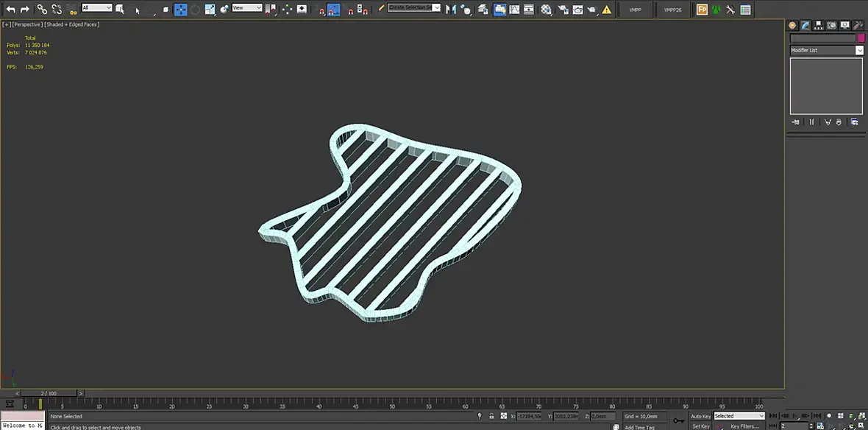Select the Select and Move tool
The width and height of the screenshot is (868, 430).
(x=180, y=10)
